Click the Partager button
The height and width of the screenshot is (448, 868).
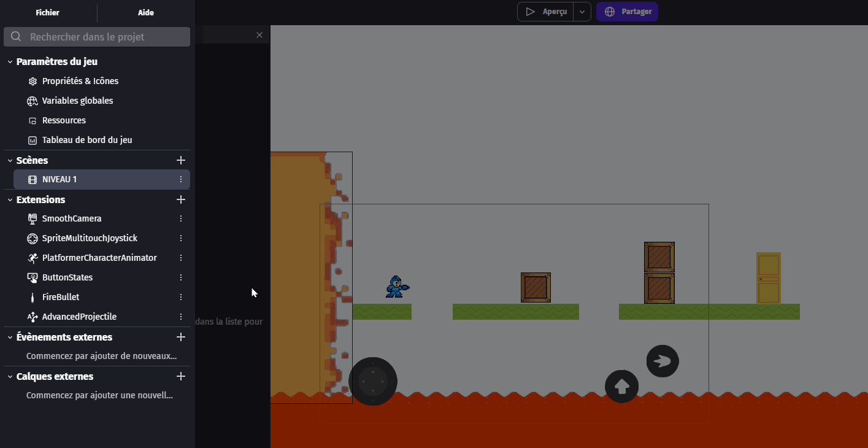click(627, 12)
